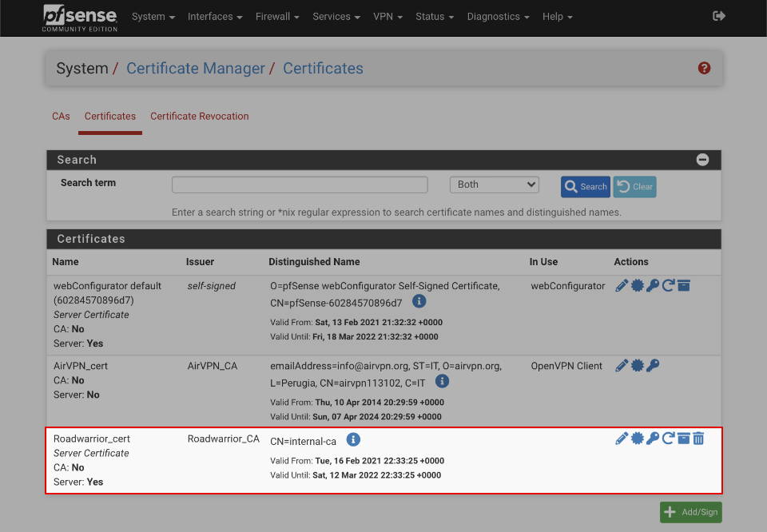Switch to the CAs tab
The image size is (767, 532).
(62, 117)
